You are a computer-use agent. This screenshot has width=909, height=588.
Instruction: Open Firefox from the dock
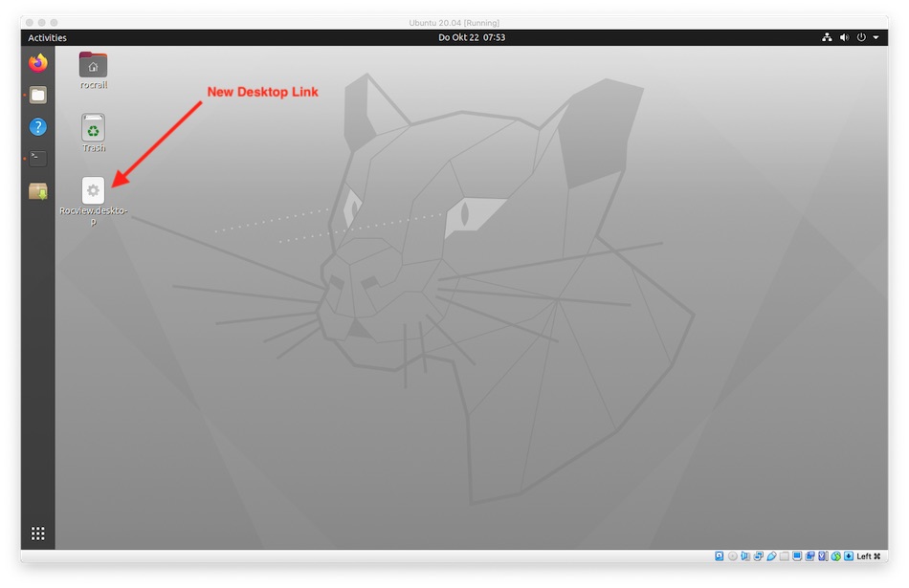point(37,63)
